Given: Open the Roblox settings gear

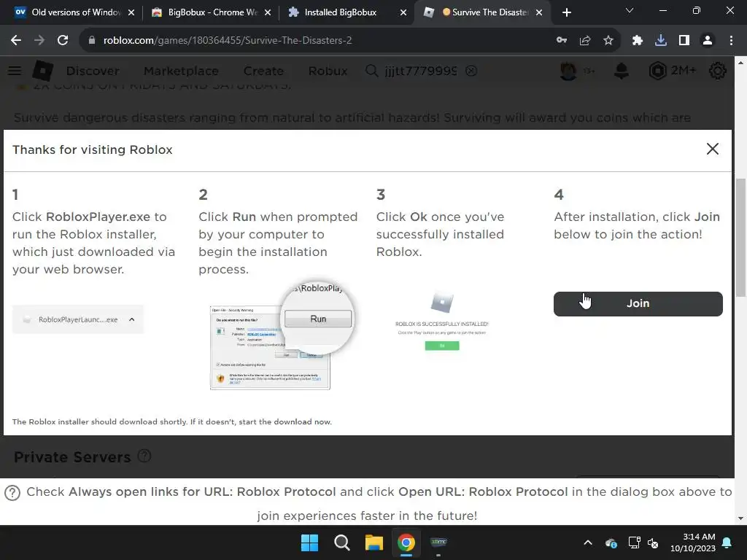Looking at the screenshot, I should coord(718,71).
